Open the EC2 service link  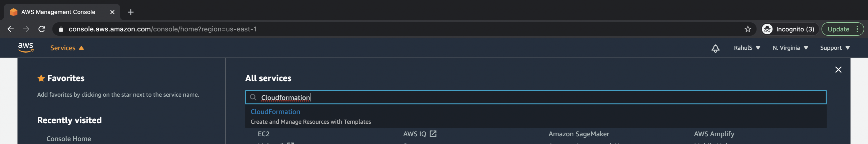tap(263, 134)
